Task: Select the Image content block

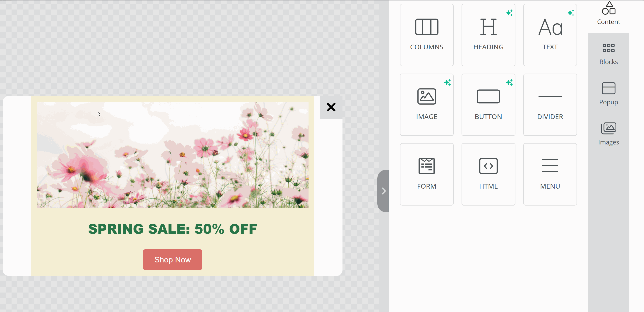Action: point(426,105)
